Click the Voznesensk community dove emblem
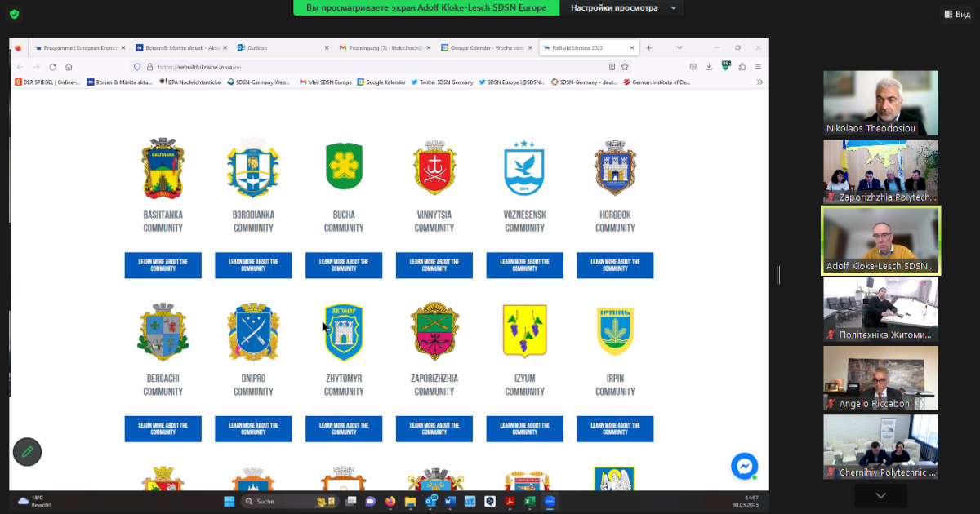The height and width of the screenshot is (514, 980). pos(524,168)
